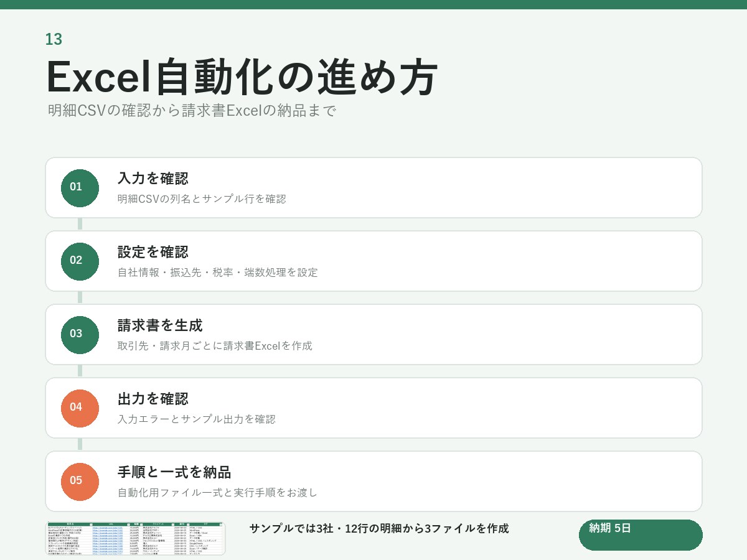The width and height of the screenshot is (747, 560).
Task: Click the green 納期 5日 badge
Action: pyautogui.click(x=641, y=535)
